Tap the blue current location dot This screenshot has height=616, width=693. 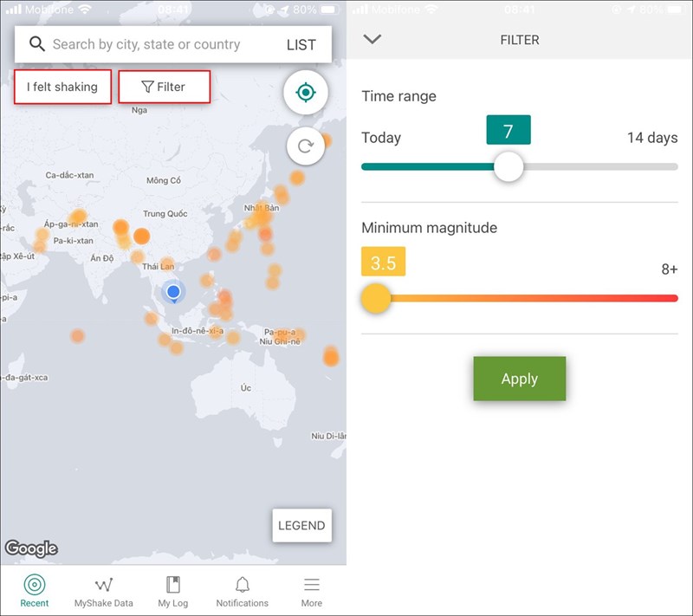coord(173,292)
